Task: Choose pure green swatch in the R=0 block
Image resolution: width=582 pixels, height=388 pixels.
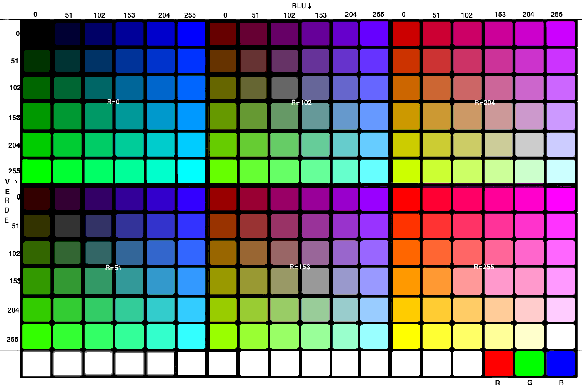Action: (x=36, y=171)
